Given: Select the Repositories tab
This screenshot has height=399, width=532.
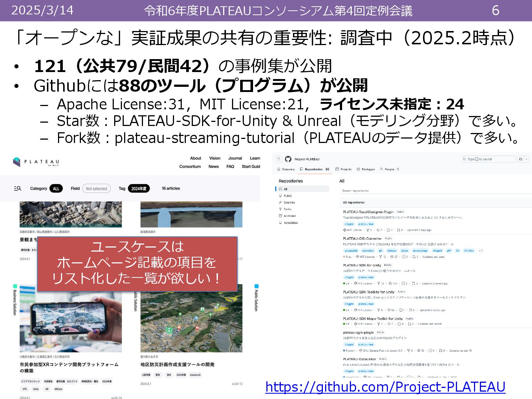Looking at the screenshot, I should point(314,169).
